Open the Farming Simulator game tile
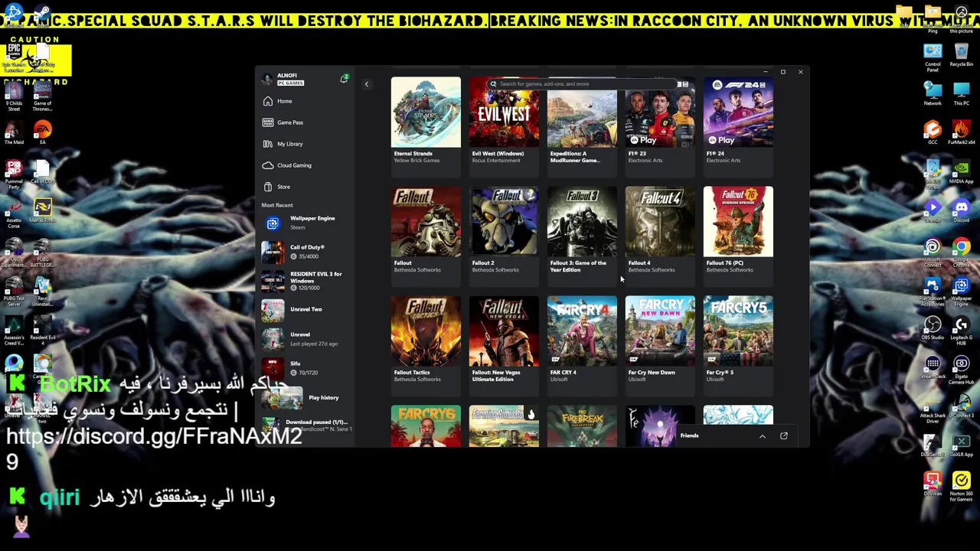 (504, 425)
